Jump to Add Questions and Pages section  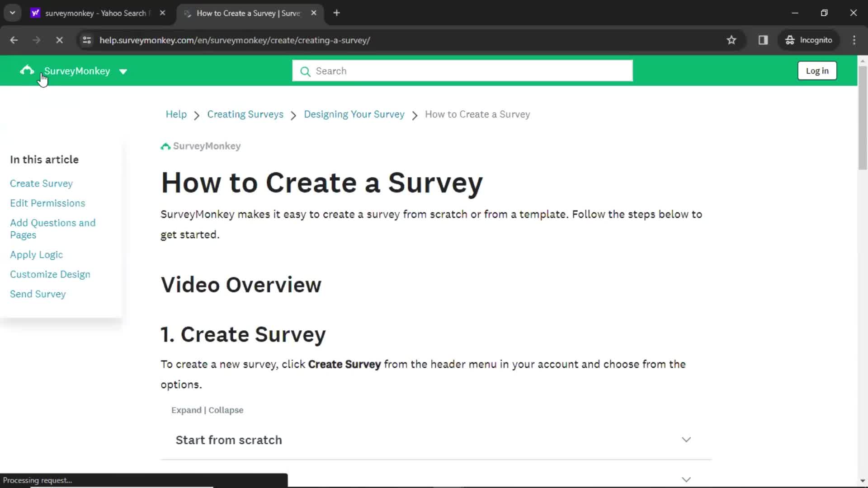click(x=52, y=229)
